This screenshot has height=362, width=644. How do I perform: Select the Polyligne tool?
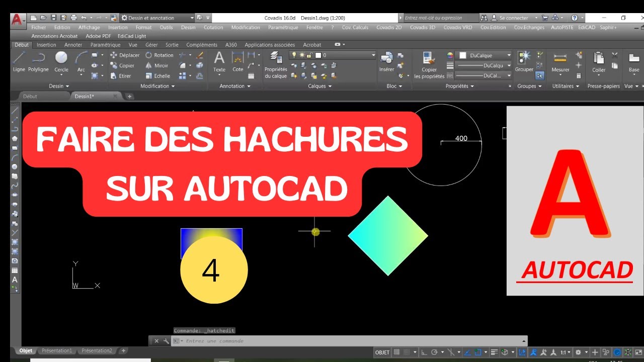(x=38, y=62)
